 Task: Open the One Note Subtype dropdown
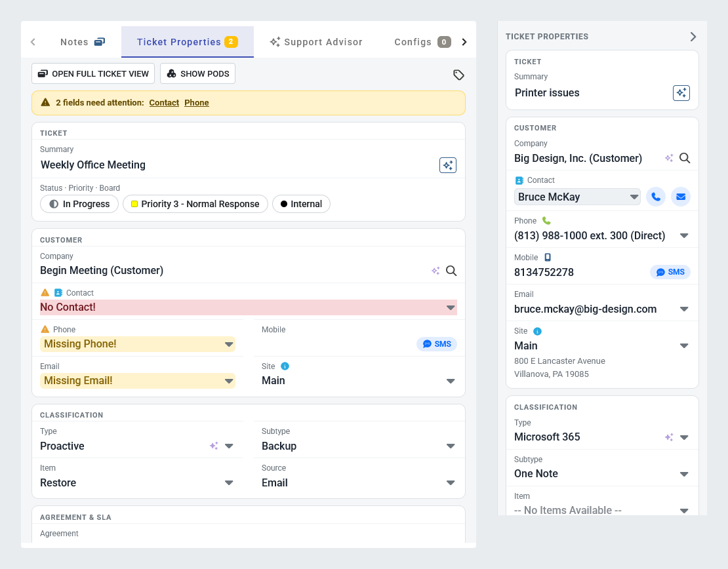coord(684,474)
